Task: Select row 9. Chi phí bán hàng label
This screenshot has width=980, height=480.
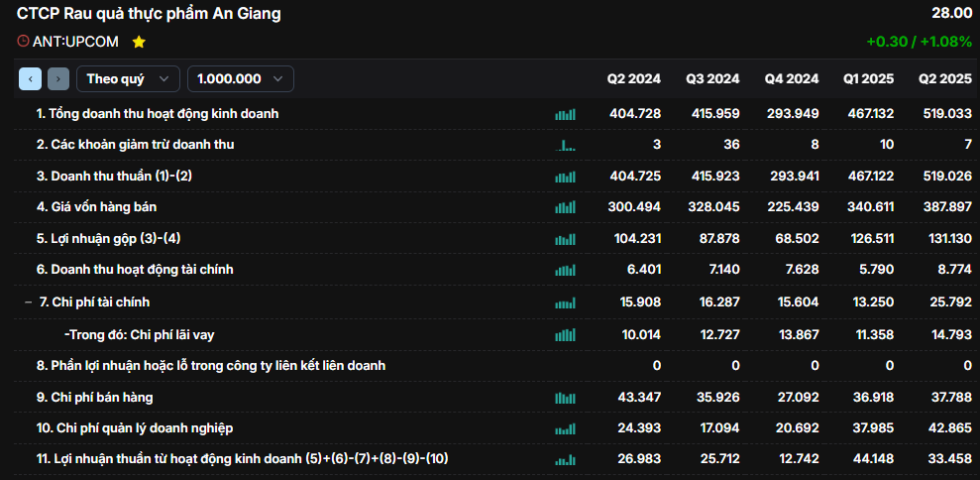Action: [94, 398]
